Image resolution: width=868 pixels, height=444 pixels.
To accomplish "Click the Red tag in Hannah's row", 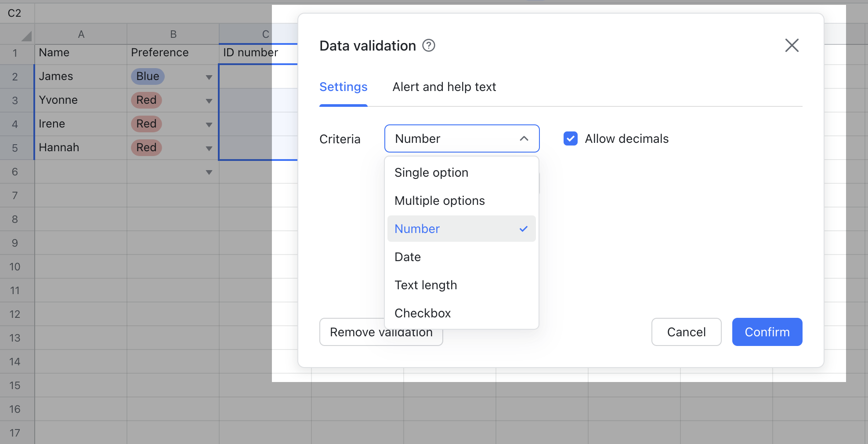I will coord(146,147).
